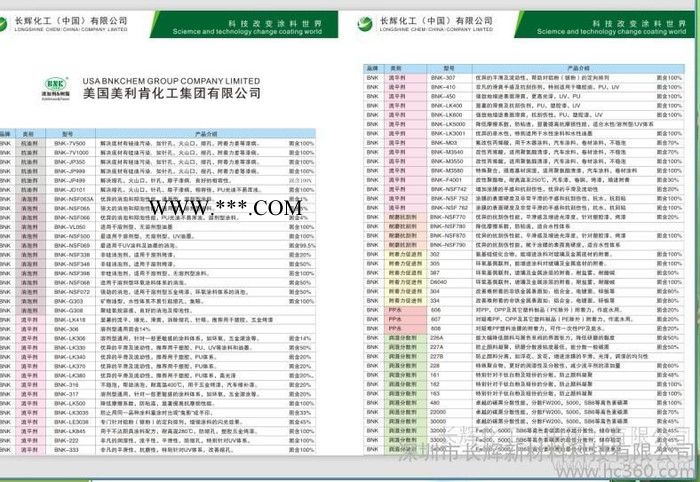The image size is (700, 482).
Task: Click the left page '科技改变涂料世界' slogan banner
Action: click(x=244, y=25)
